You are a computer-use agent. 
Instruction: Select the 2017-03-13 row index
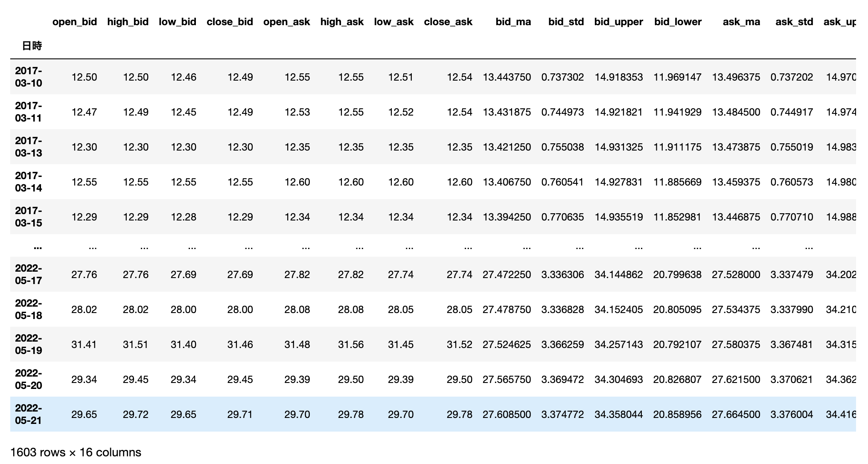[29, 147]
